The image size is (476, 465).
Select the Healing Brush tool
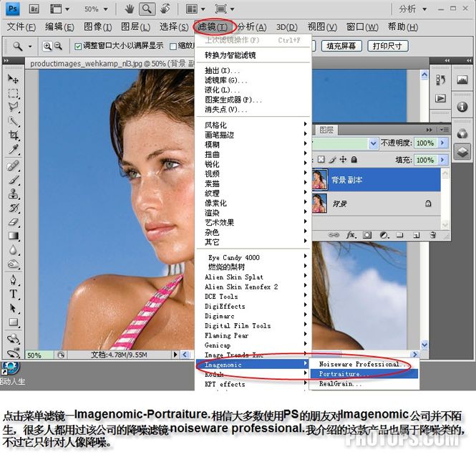coord(13,166)
